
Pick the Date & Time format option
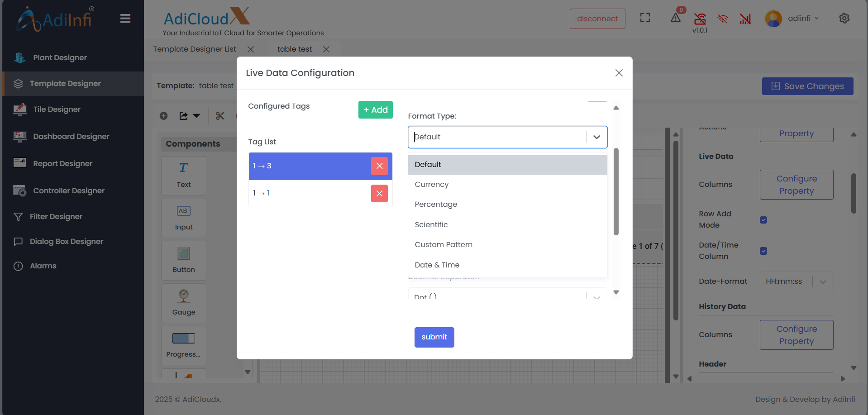(437, 265)
